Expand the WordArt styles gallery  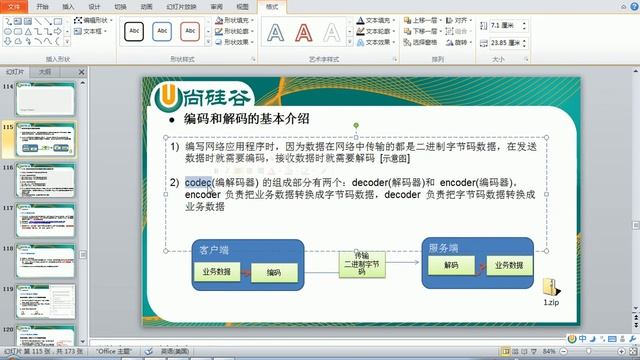[350, 42]
